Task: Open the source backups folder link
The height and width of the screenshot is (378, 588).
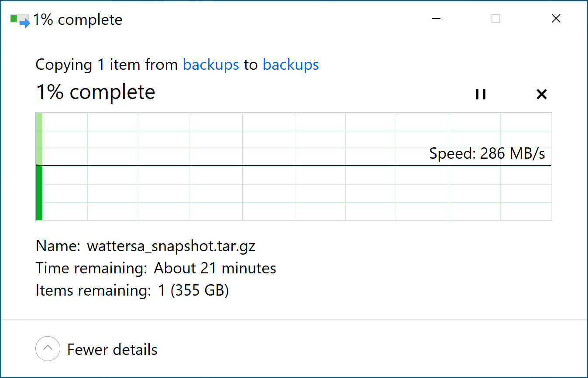Action: (211, 65)
